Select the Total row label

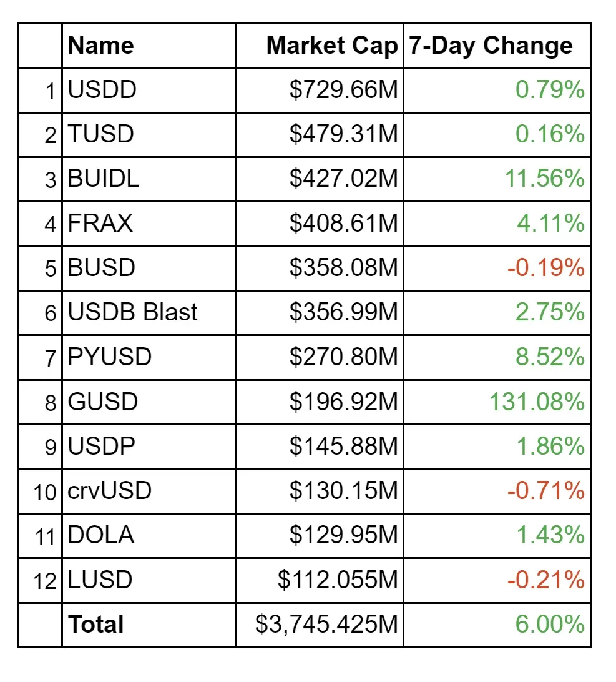point(96,625)
